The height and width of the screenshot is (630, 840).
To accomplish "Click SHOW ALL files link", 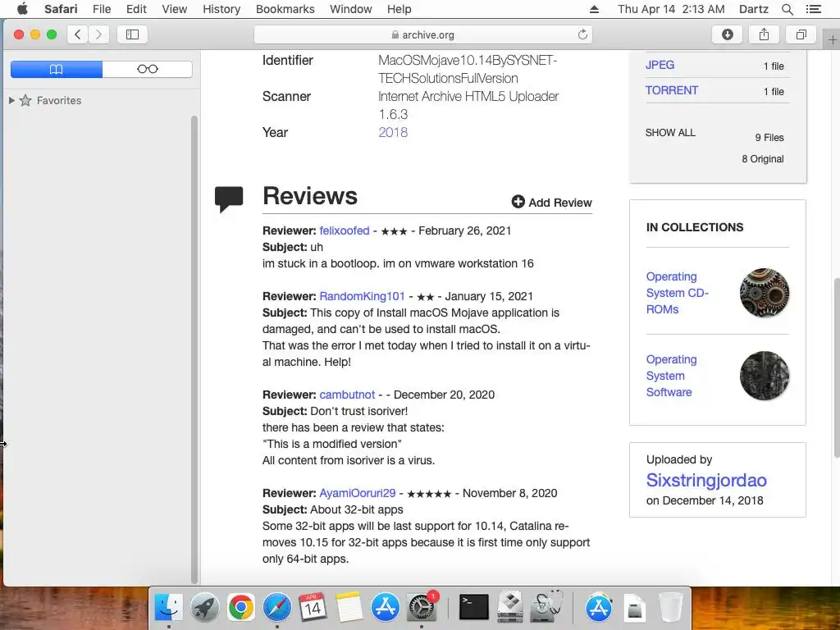I will click(670, 132).
